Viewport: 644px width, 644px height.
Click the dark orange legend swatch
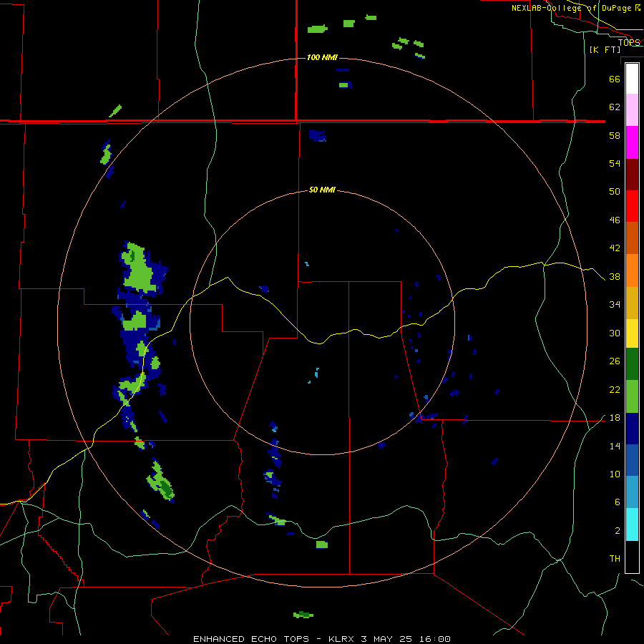(632, 238)
